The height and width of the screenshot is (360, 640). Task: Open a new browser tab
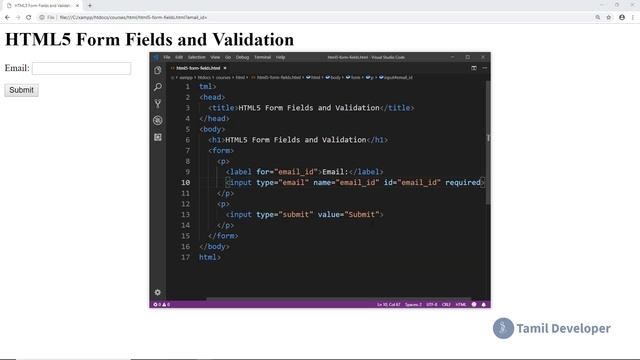90,6
